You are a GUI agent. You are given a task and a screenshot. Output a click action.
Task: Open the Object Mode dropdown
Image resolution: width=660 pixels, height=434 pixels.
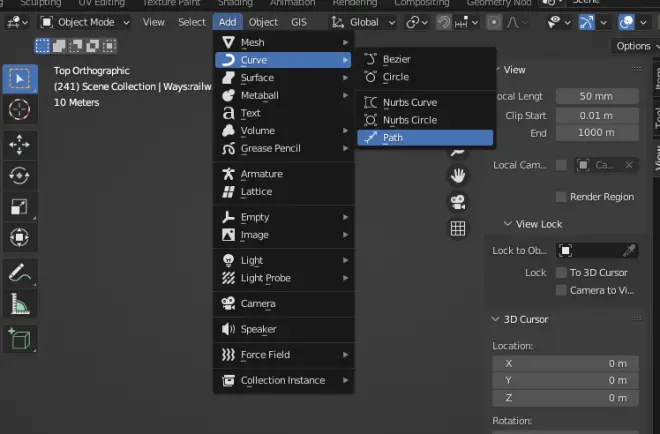point(85,22)
